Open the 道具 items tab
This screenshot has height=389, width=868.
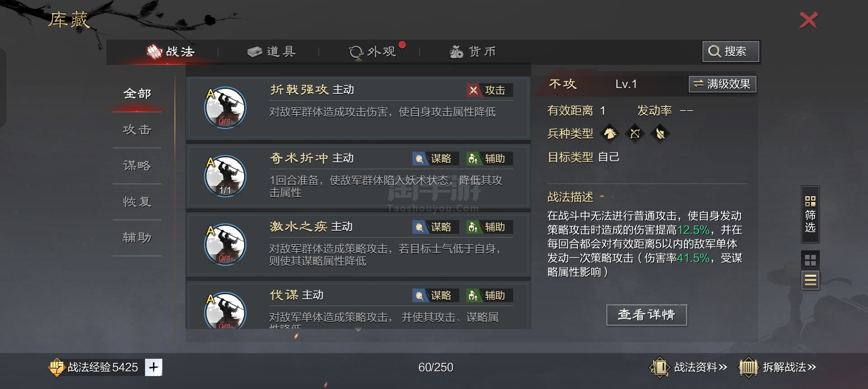click(x=272, y=52)
